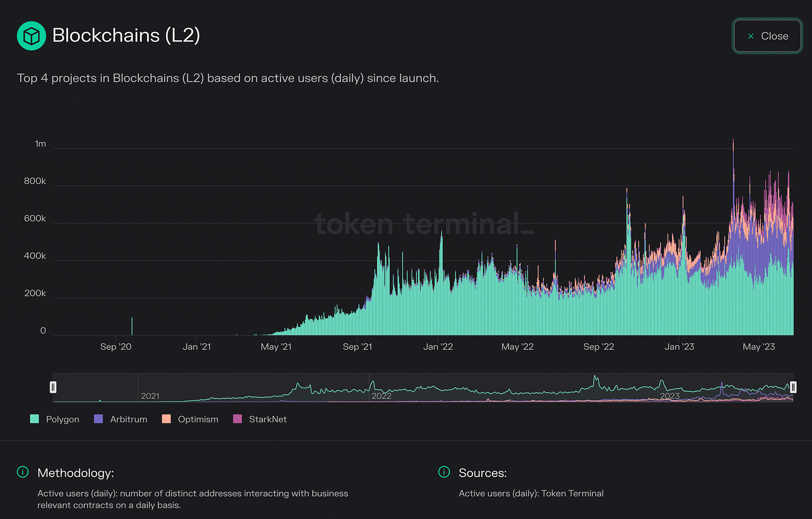Click the Methodology info icon

click(23, 472)
